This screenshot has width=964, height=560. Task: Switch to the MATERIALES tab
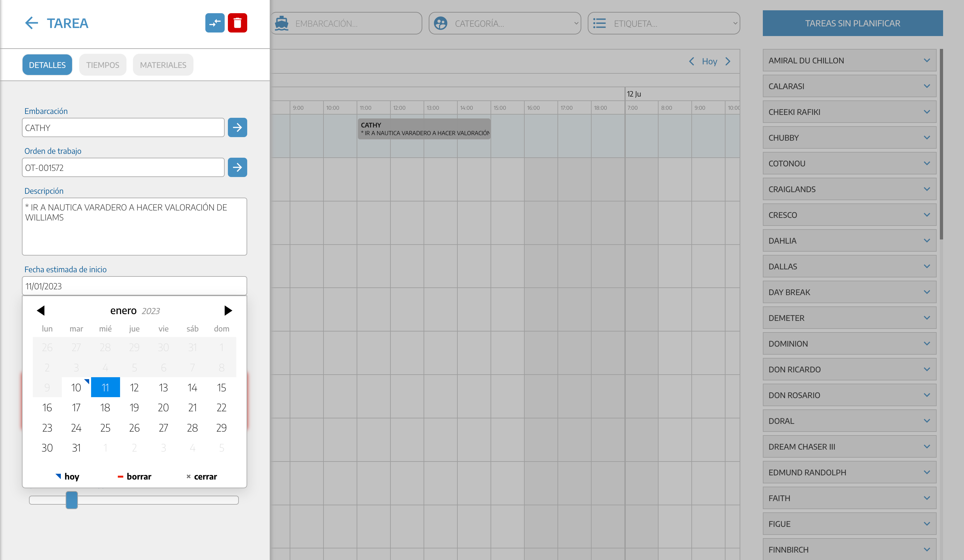(x=163, y=65)
